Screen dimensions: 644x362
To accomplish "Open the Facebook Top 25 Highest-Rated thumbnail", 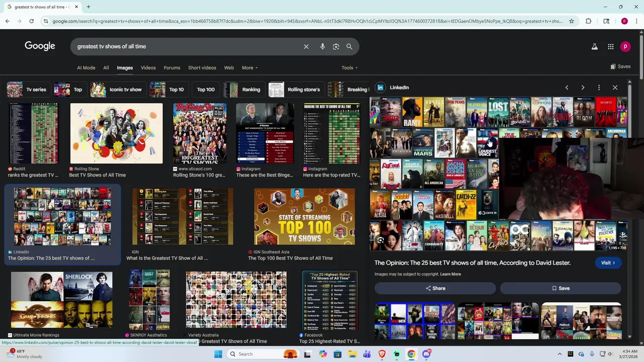I will coord(330,300).
